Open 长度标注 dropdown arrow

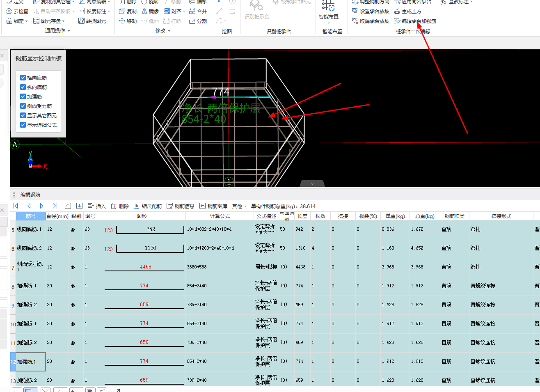(x=109, y=11)
